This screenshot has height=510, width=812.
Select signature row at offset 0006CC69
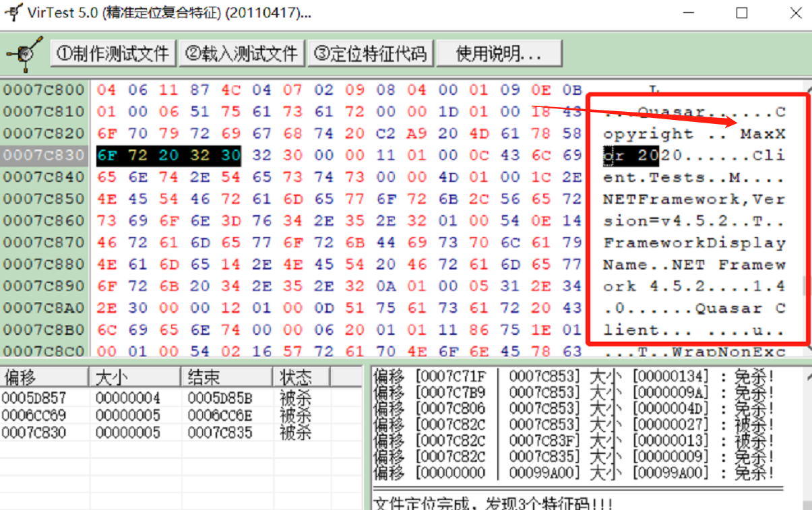tap(182, 415)
